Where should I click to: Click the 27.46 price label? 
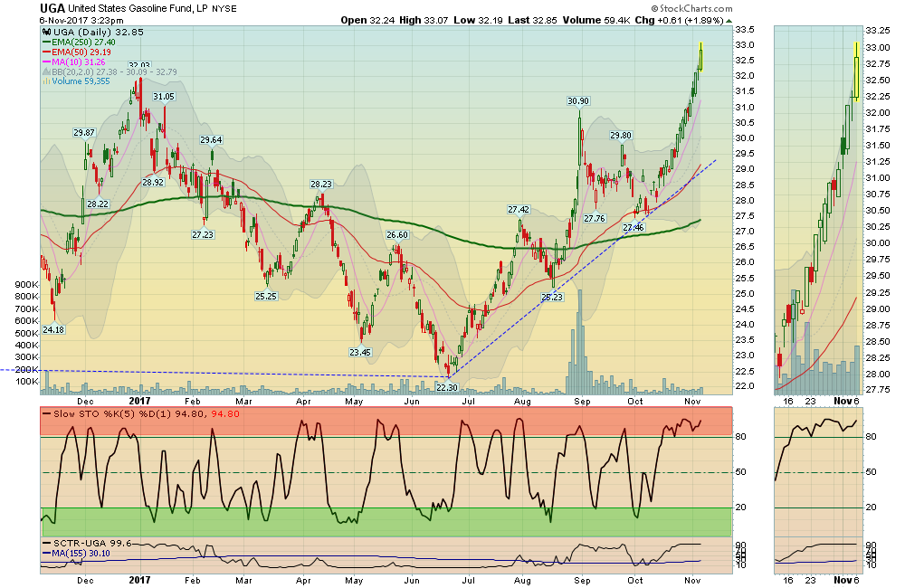(633, 227)
